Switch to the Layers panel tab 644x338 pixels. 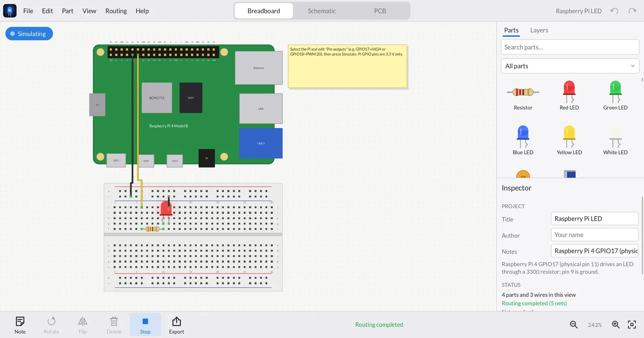tap(539, 30)
